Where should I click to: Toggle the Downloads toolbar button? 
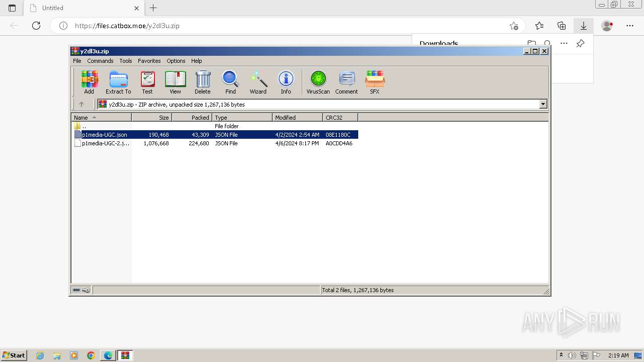pos(584,26)
